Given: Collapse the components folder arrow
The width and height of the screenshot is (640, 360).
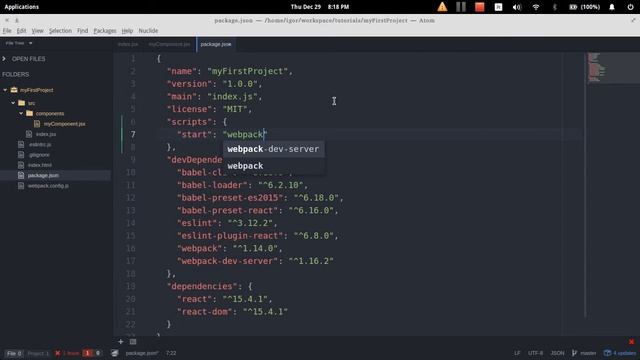Looking at the screenshot, I should coord(21,113).
